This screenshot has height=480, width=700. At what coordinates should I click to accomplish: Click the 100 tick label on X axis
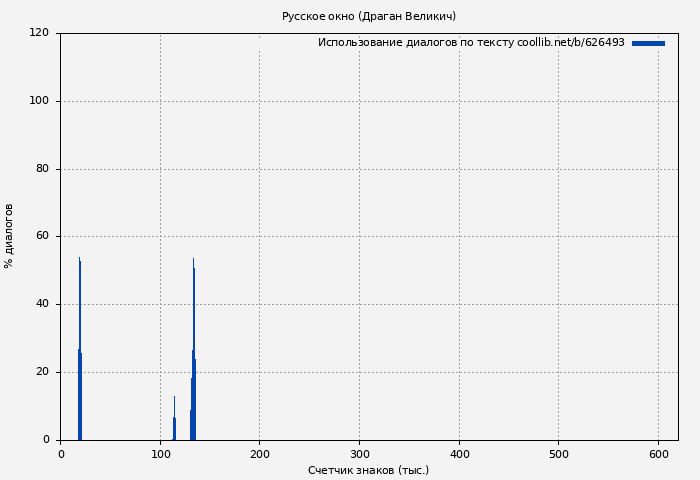(x=160, y=454)
